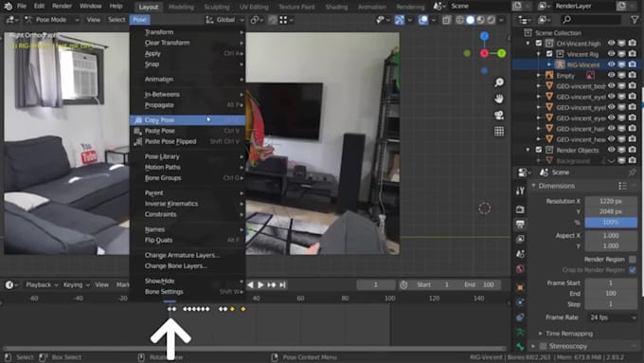This screenshot has height=363, width=644.
Task: Switch to the Animation workspace tab
Action: tap(371, 7)
